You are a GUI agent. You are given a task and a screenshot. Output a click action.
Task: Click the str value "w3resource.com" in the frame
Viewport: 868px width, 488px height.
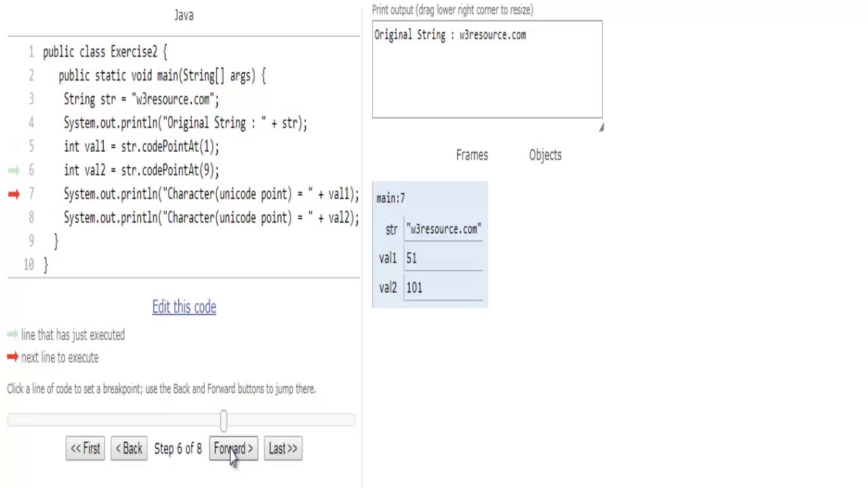pyautogui.click(x=443, y=229)
